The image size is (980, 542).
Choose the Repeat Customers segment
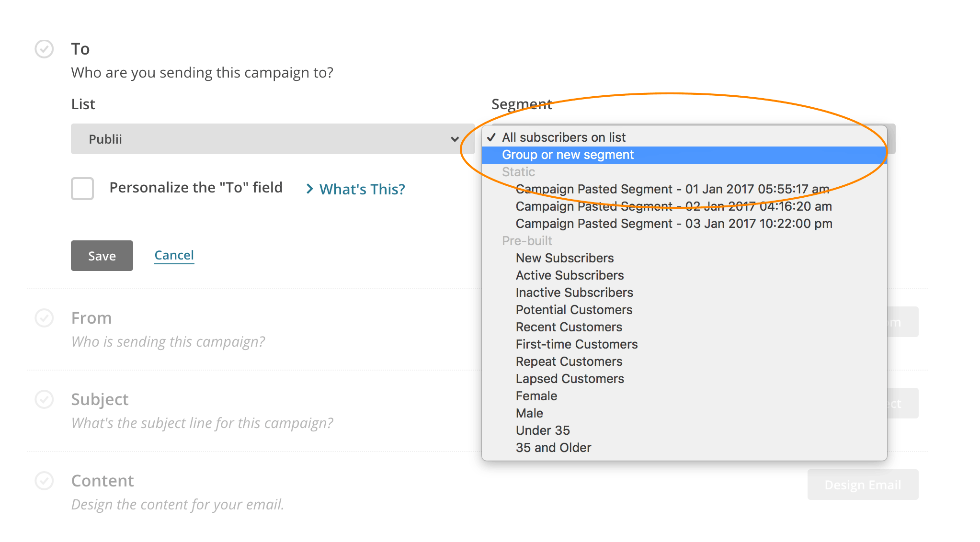click(570, 361)
